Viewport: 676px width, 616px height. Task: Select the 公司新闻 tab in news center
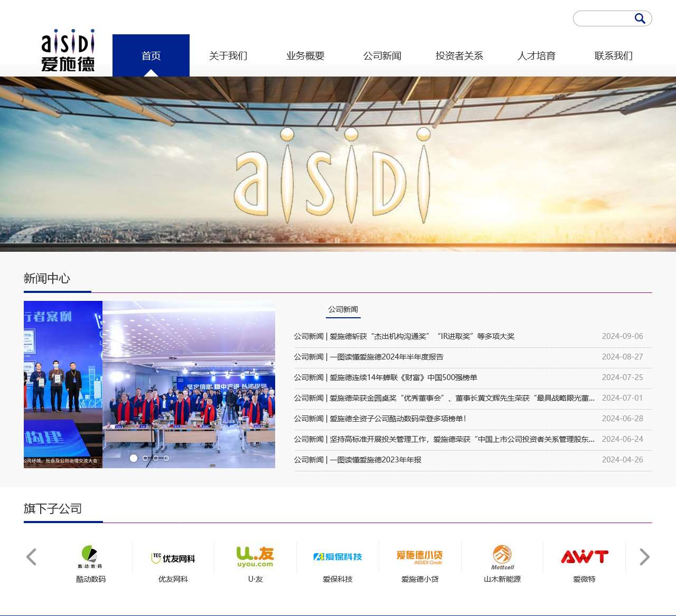click(x=343, y=309)
